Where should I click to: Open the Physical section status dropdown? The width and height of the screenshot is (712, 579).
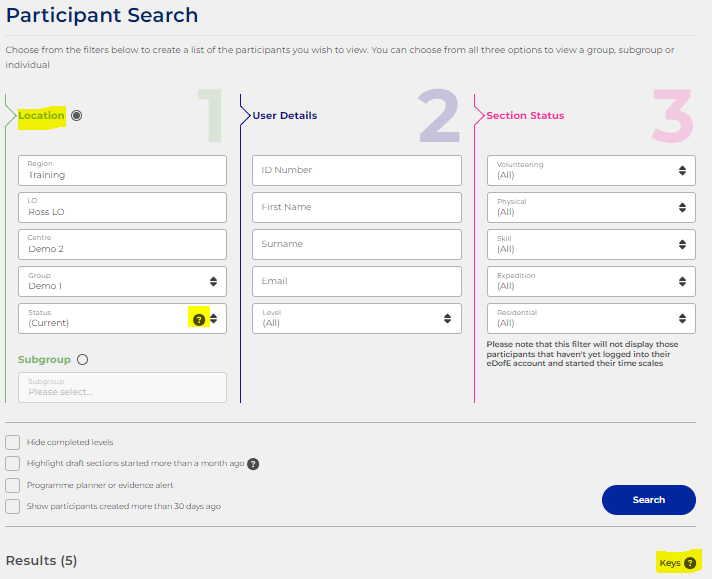[x=591, y=208]
